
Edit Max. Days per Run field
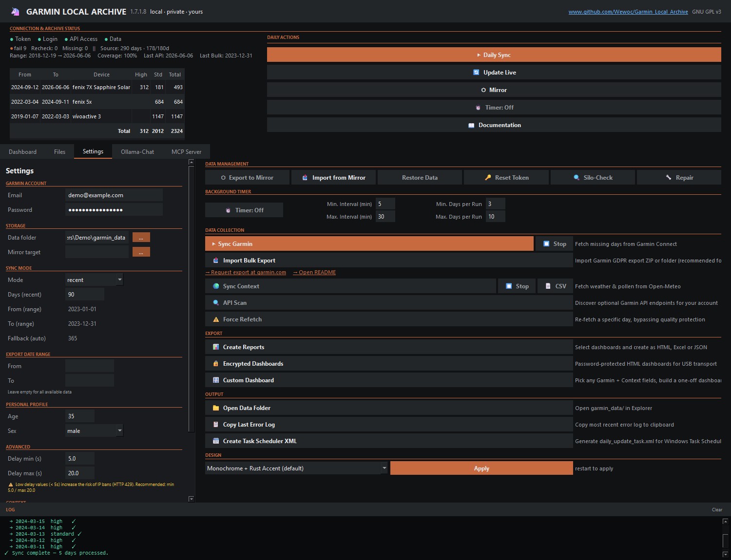[x=495, y=216]
